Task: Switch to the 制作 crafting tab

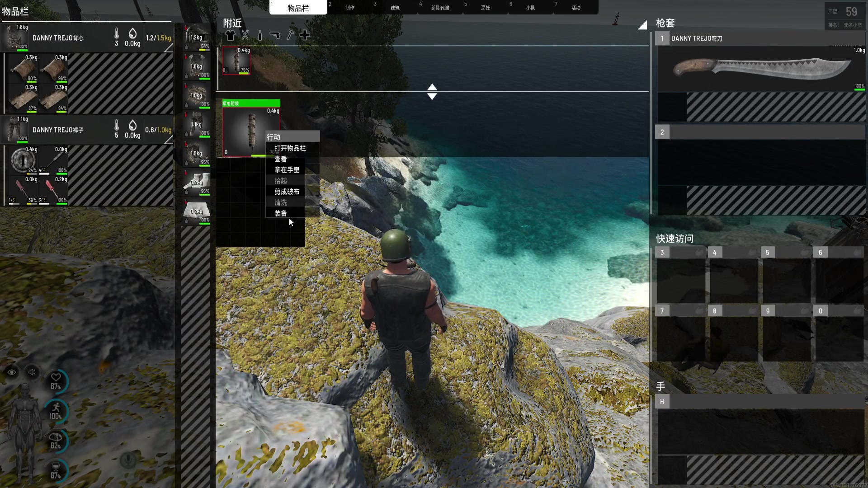Action: [350, 8]
